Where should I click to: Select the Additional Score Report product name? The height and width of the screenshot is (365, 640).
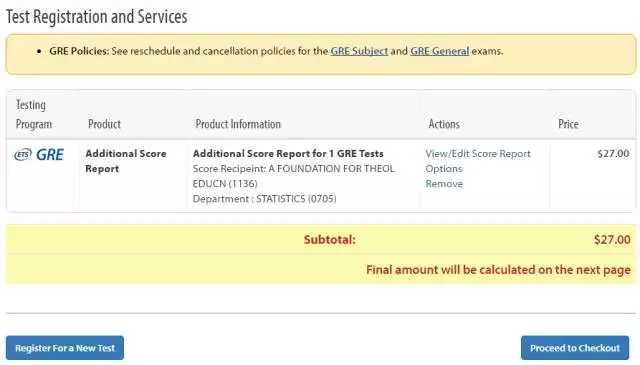click(x=126, y=161)
